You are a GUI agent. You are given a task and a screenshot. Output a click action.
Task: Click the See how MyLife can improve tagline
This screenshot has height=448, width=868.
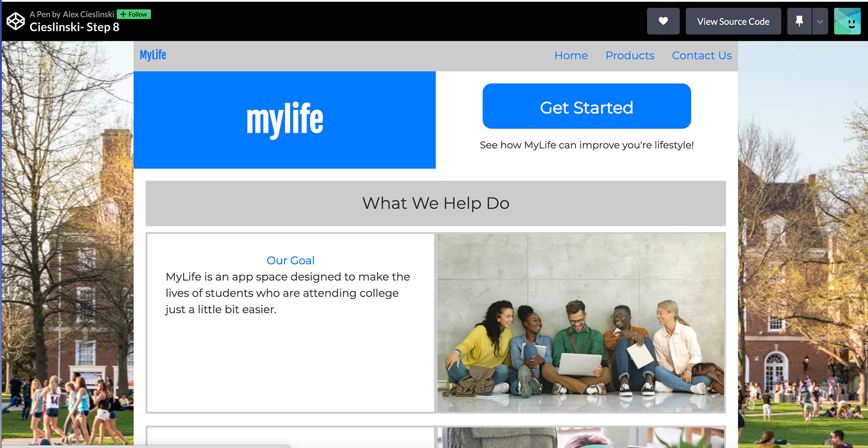point(586,145)
